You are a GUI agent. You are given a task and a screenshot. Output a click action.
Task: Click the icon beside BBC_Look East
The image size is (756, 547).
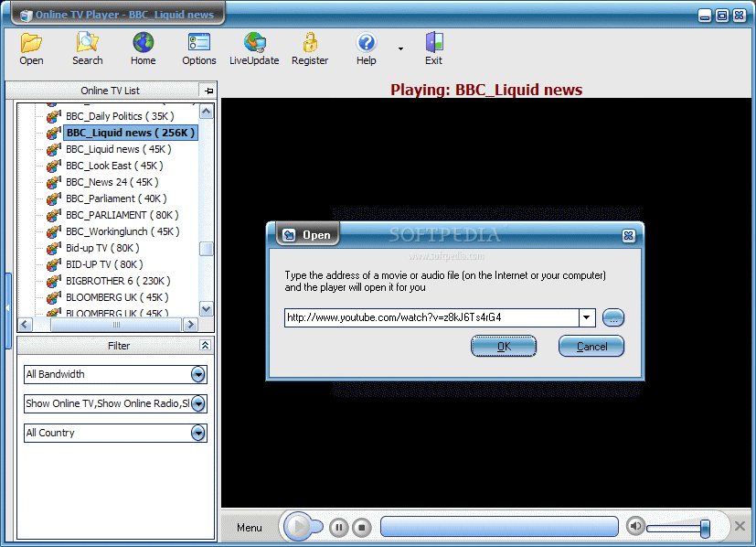click(54, 166)
